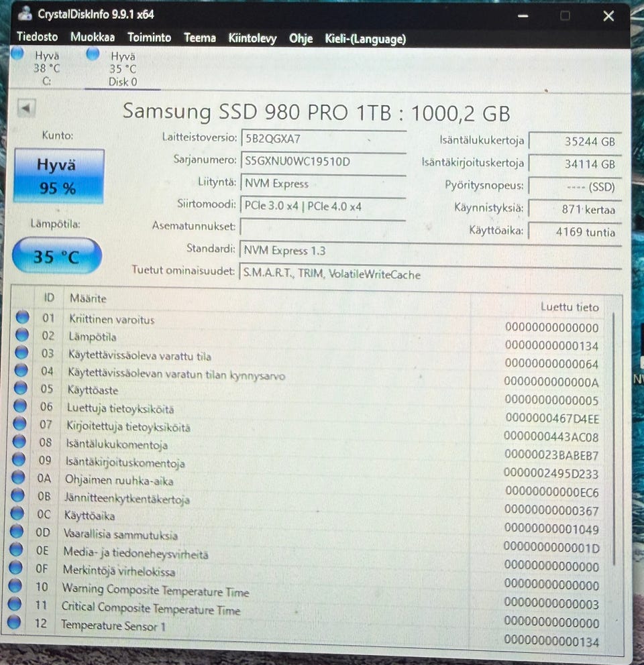This screenshot has width=644, height=665.
Task: Click status circle for Warning Composite Temperature Time
Action: (15, 585)
